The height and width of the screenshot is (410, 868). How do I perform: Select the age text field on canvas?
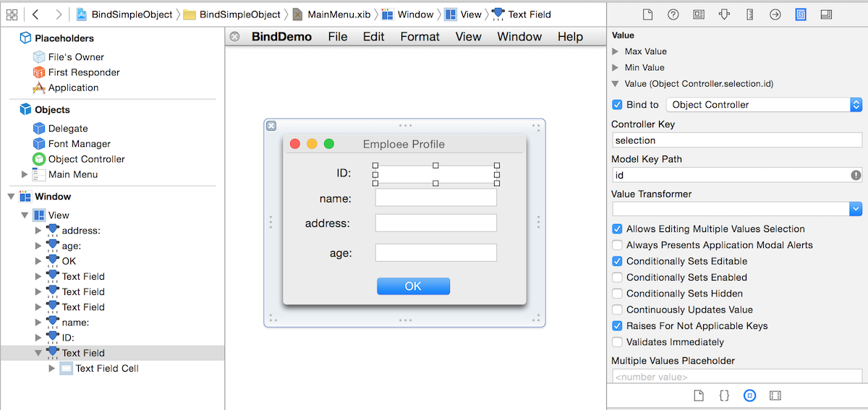coord(436,252)
